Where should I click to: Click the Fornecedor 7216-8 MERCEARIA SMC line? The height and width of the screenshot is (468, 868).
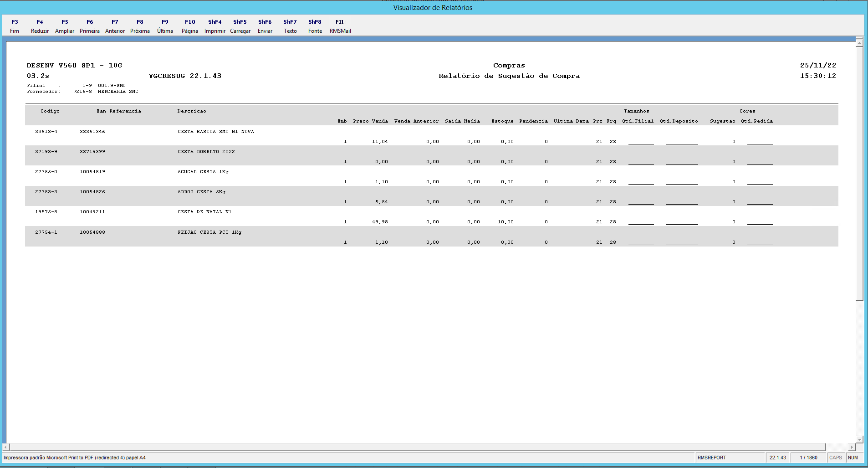point(82,92)
